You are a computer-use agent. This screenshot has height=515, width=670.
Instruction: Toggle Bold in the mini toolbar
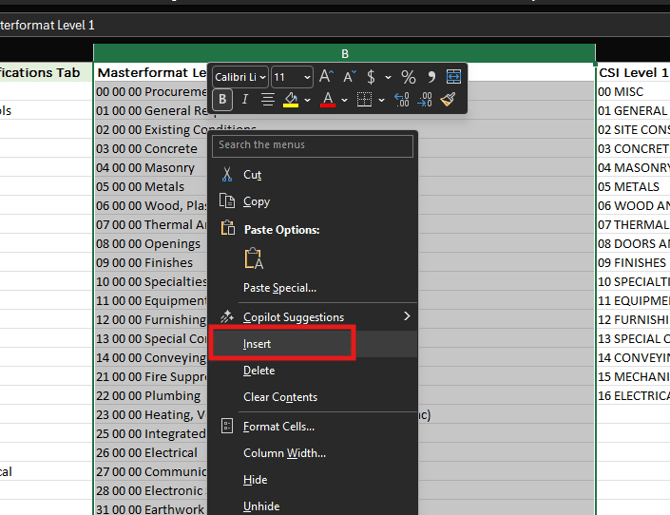point(222,100)
